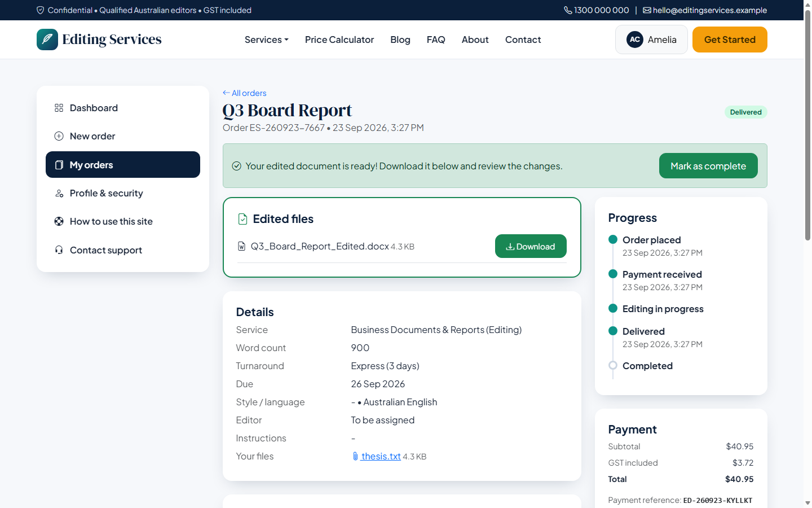The height and width of the screenshot is (508, 812).
Task: Click the AC avatar circle
Action: pos(635,40)
